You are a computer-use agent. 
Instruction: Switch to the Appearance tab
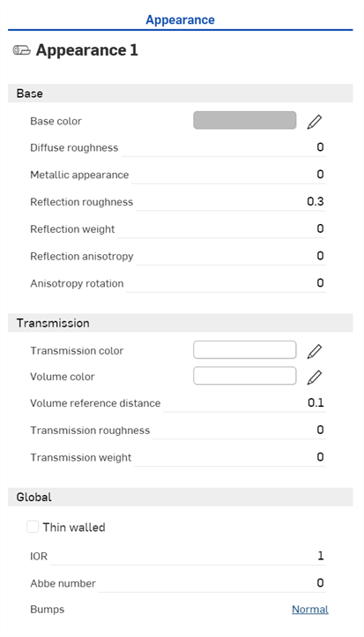(x=180, y=20)
